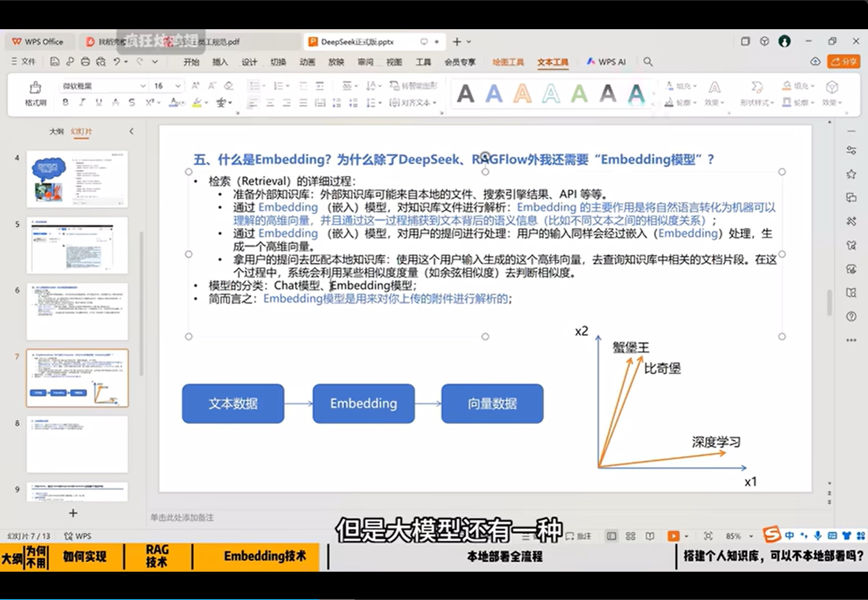Launch WPS AI from the ribbon

click(606, 62)
